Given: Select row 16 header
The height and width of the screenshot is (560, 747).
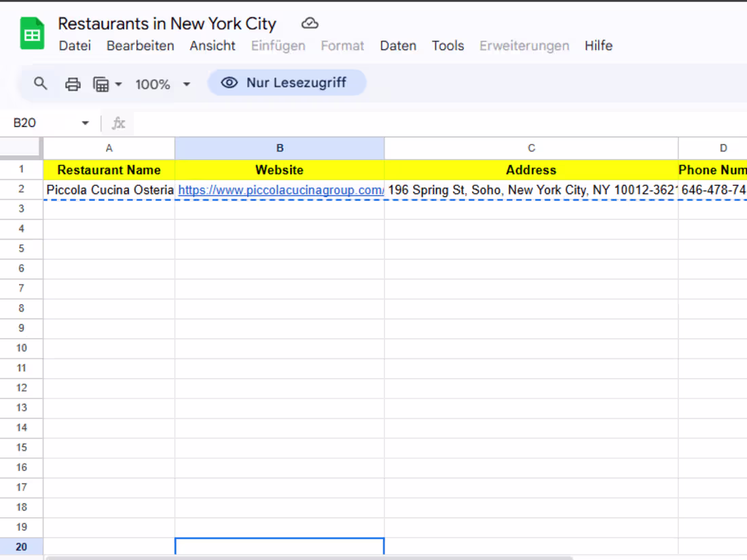Looking at the screenshot, I should [22, 468].
